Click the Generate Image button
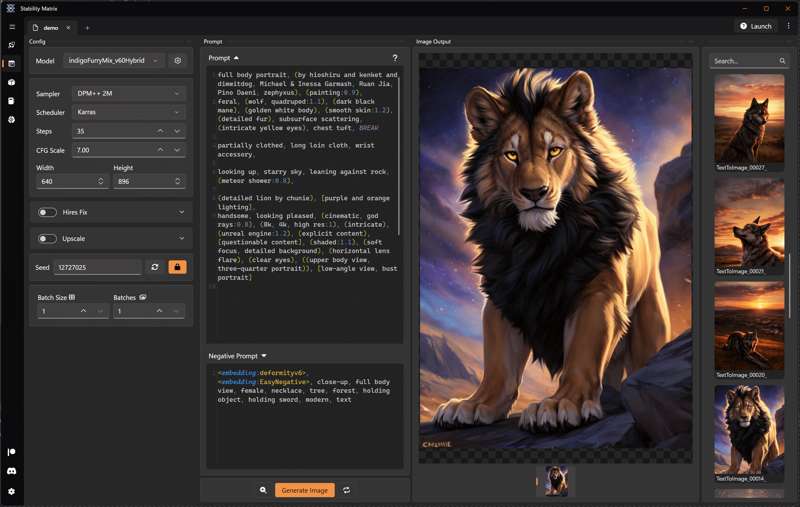Image resolution: width=800 pixels, height=507 pixels. (x=305, y=490)
